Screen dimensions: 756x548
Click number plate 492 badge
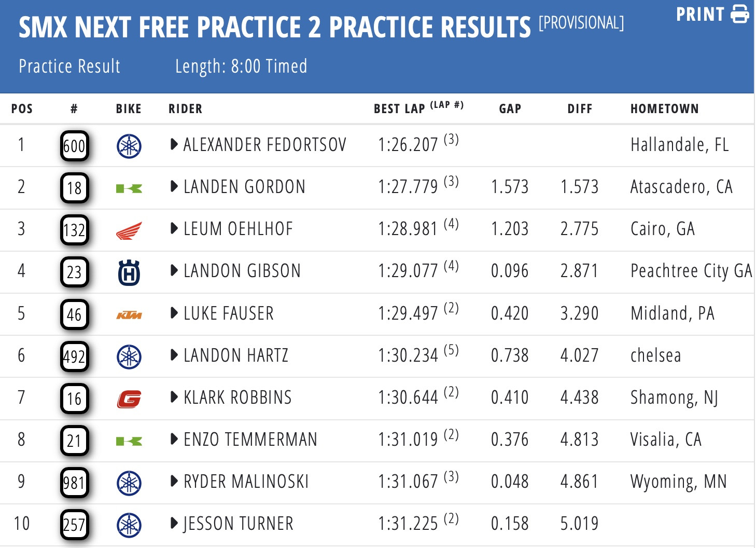[74, 357]
